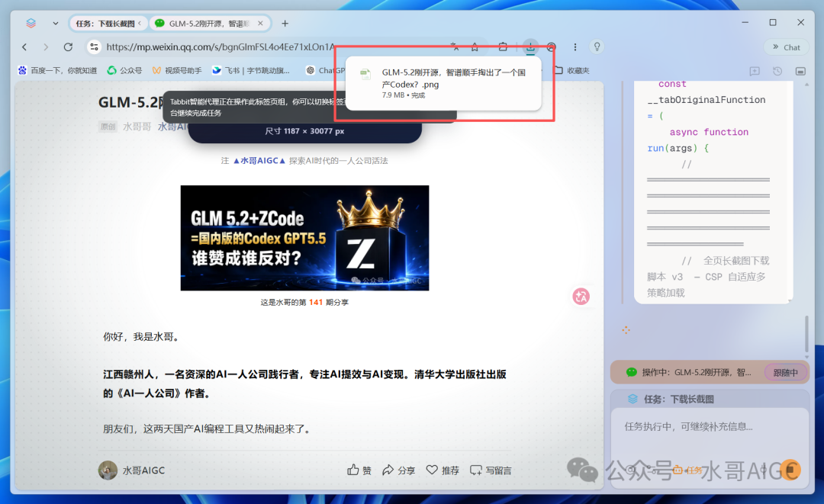Open the browser three-dot menu
824x504 pixels.
575,47
